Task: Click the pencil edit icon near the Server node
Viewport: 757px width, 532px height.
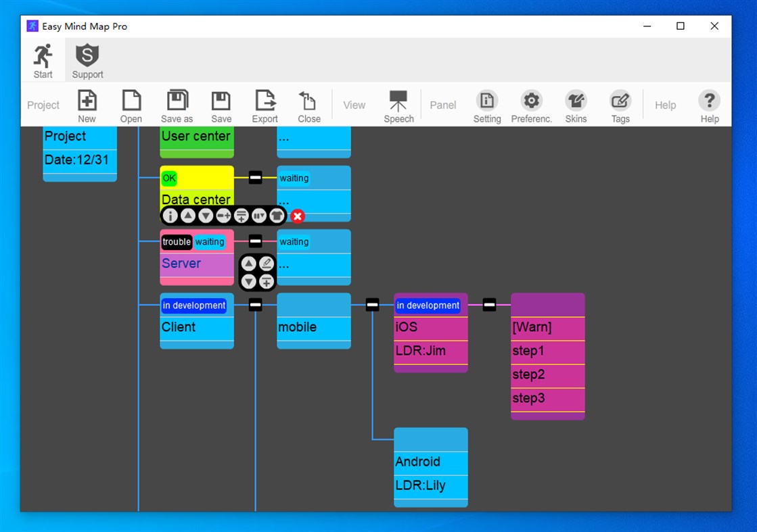Action: [x=267, y=263]
